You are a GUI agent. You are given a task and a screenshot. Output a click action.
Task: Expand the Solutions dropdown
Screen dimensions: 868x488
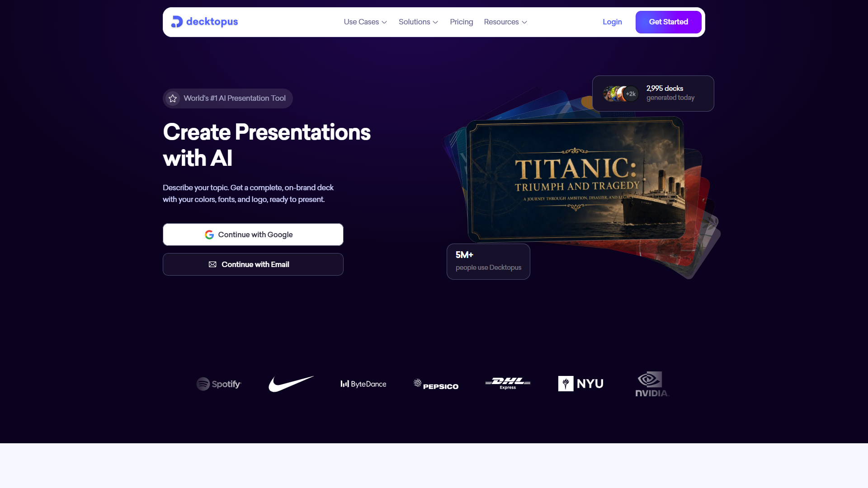coord(418,22)
